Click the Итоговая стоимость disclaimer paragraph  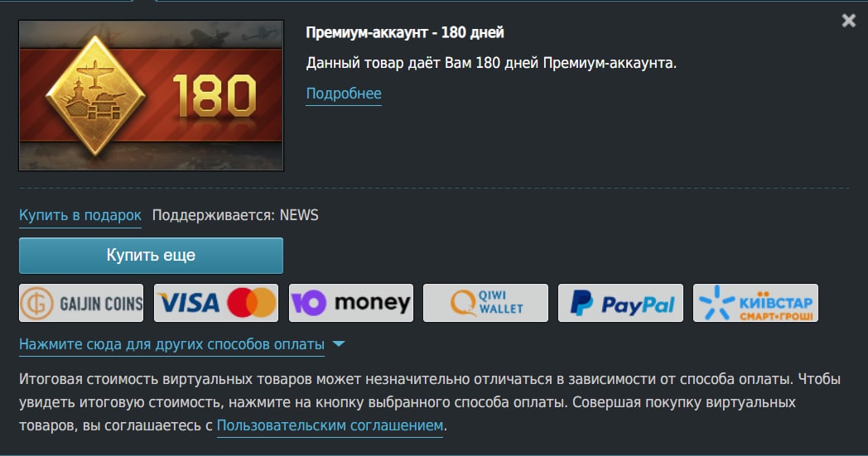pos(430,402)
